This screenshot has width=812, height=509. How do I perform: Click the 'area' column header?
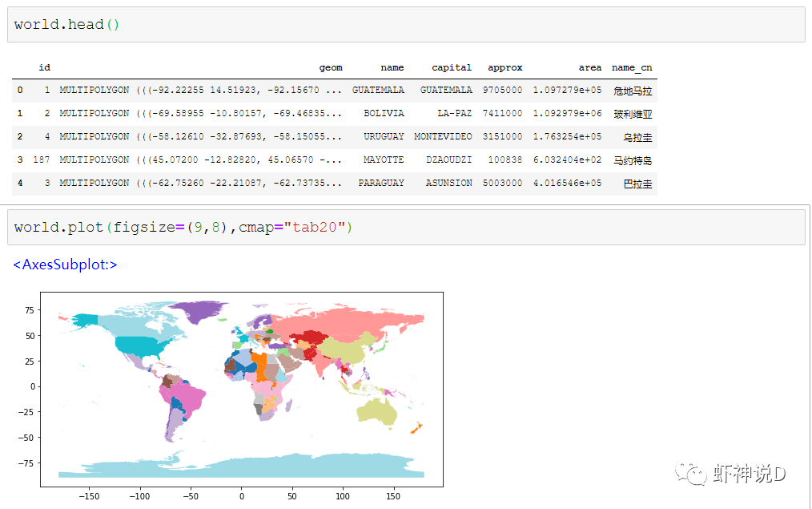pos(590,67)
